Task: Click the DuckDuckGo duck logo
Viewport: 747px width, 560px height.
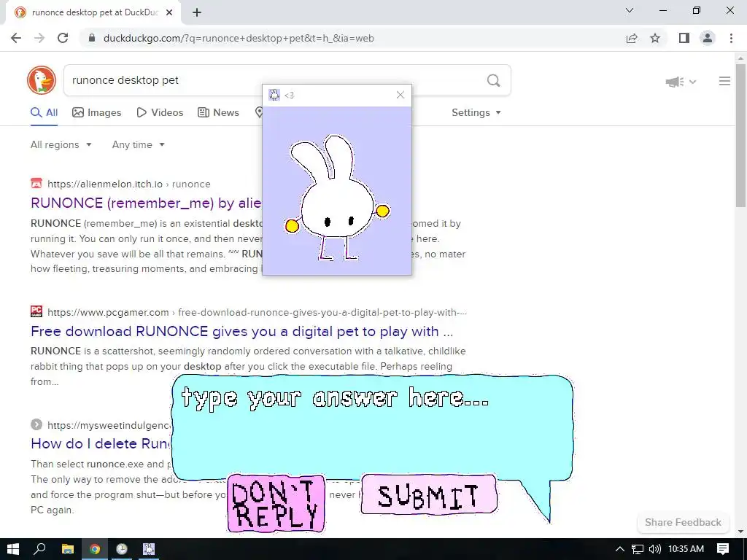Action: 42,80
